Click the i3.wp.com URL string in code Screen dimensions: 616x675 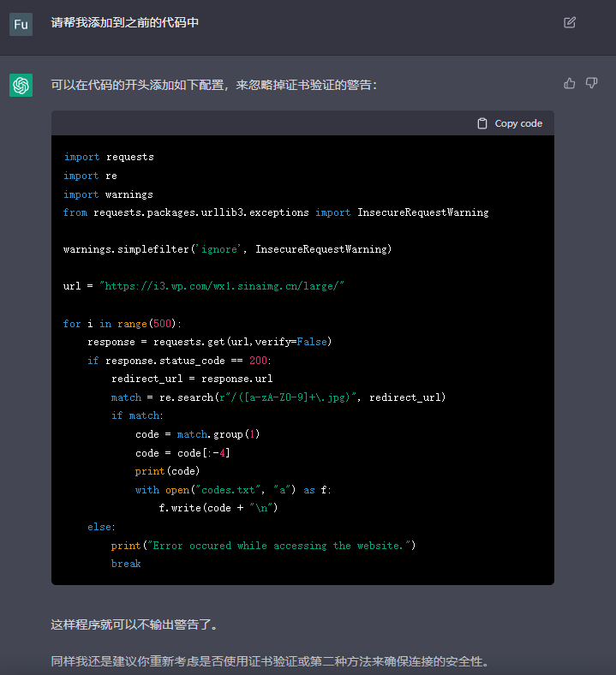222,286
